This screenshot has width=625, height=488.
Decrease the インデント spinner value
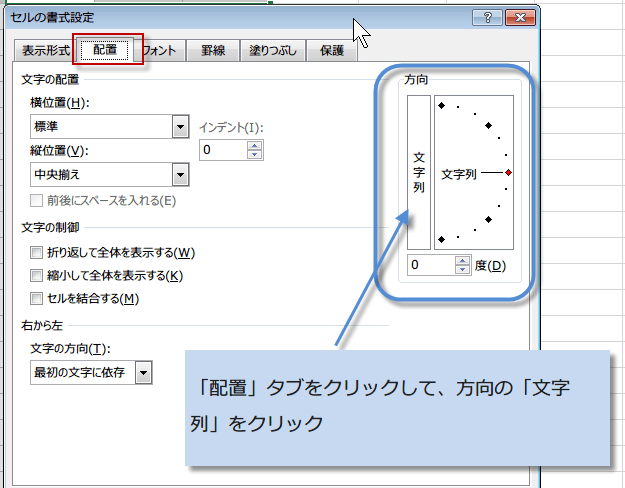[255, 155]
